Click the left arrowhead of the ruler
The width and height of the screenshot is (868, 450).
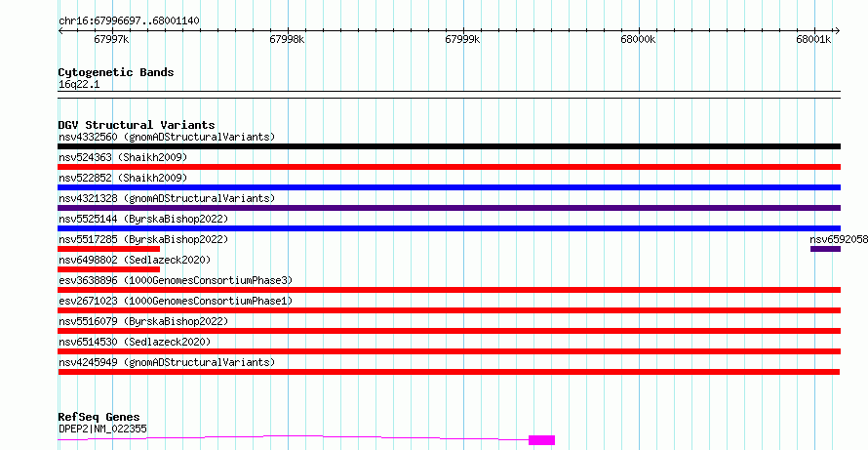[61, 31]
